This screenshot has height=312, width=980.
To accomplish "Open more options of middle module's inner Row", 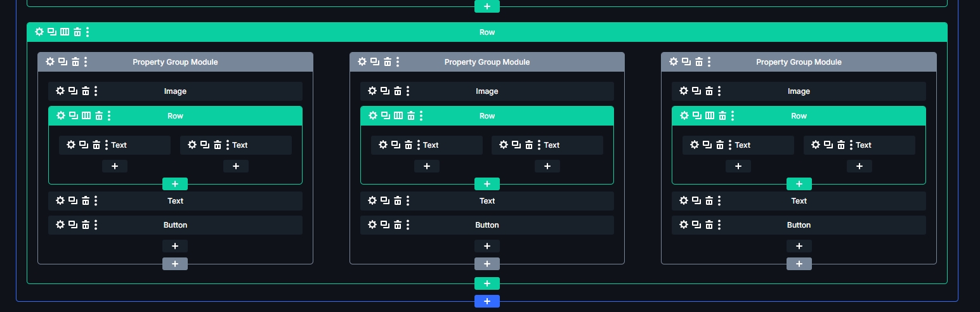I will (421, 115).
